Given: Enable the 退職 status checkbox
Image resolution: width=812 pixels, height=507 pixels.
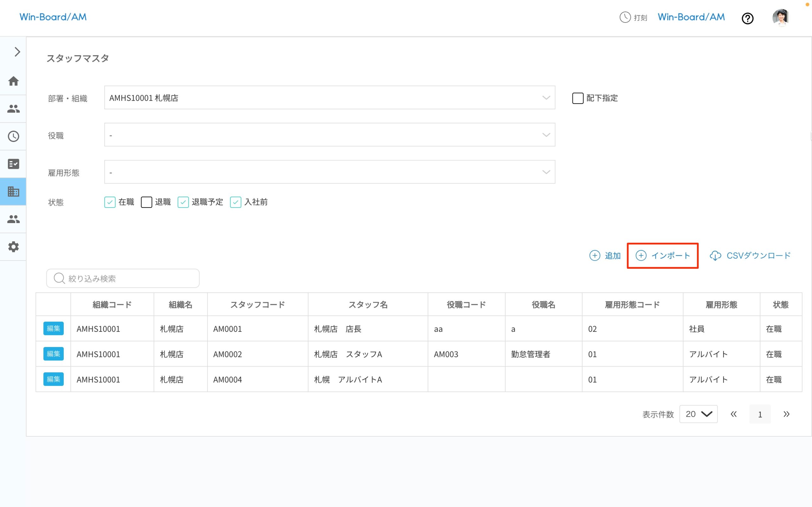Looking at the screenshot, I should click(x=147, y=202).
